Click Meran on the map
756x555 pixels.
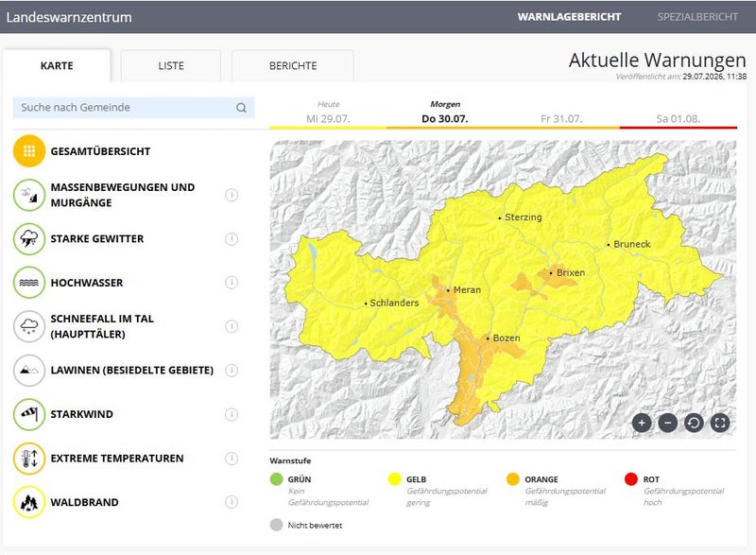tap(467, 290)
